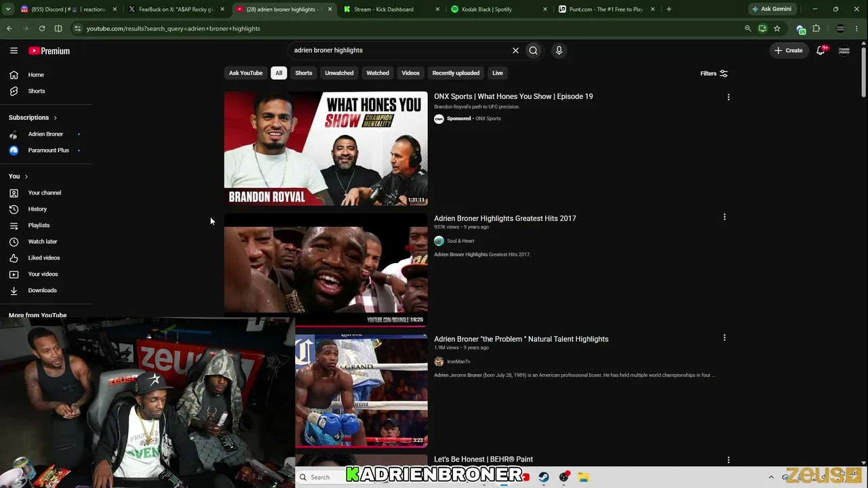Viewport: 868px width, 488px height.
Task: Open OBS Studio from the taskbar
Action: tap(564, 477)
